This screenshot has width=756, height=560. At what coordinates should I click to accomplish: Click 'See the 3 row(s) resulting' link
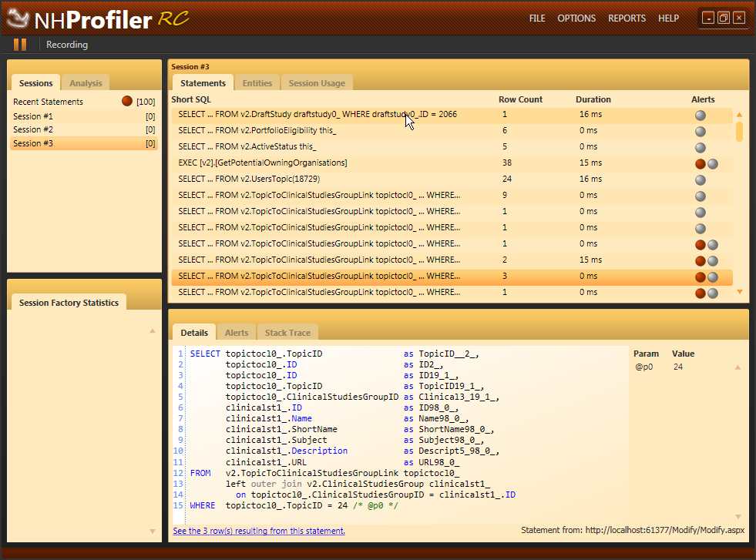tap(259, 531)
